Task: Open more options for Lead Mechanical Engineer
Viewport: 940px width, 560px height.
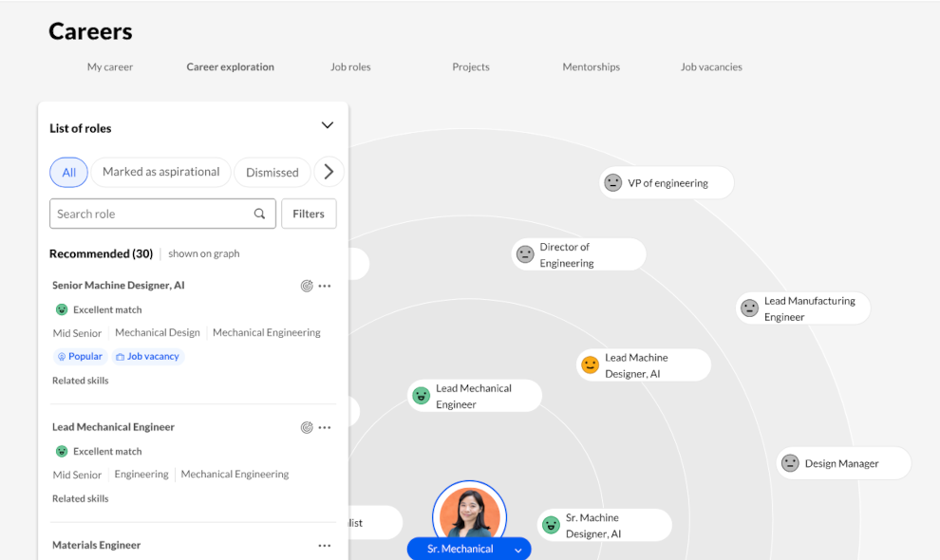Action: (x=325, y=427)
